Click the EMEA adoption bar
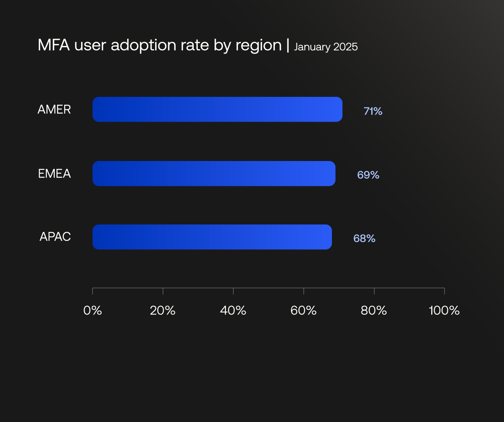The image size is (504, 422). pos(214,174)
